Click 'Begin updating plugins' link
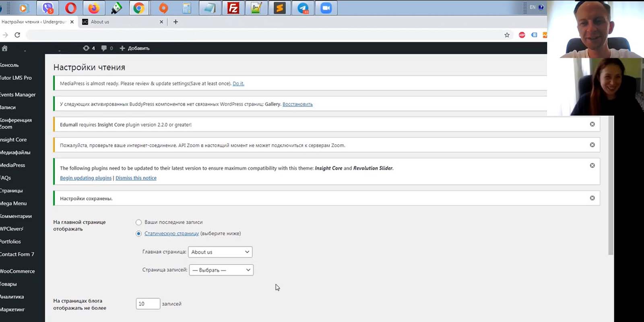 click(x=86, y=178)
